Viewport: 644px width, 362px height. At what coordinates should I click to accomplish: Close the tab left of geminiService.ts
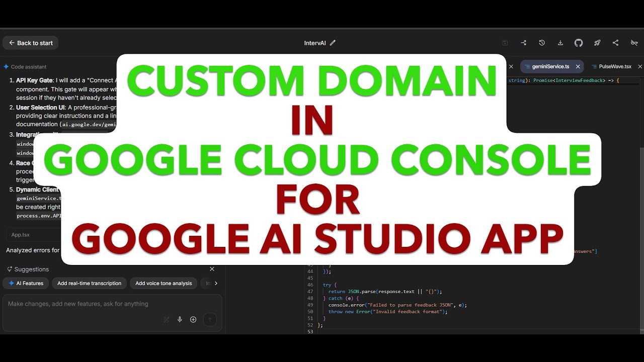511,66
